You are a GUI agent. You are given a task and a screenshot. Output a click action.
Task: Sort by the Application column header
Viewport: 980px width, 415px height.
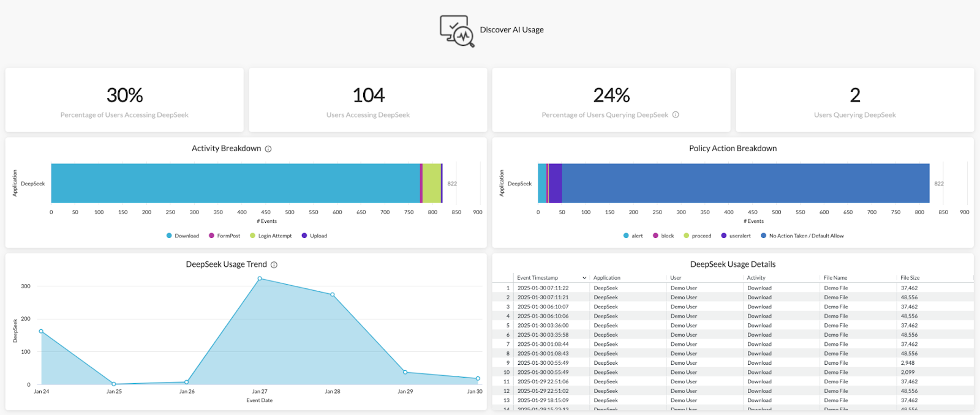[x=607, y=278]
